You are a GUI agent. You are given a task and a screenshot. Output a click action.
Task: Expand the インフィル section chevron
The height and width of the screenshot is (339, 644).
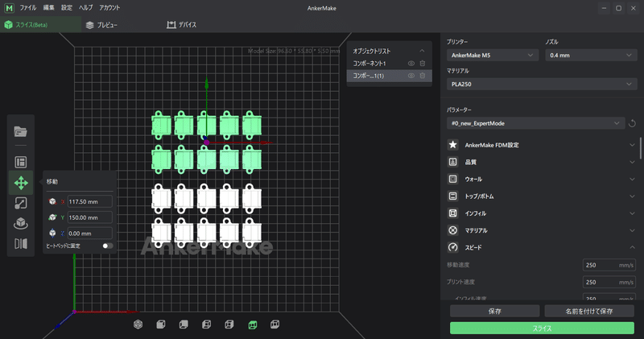click(632, 213)
